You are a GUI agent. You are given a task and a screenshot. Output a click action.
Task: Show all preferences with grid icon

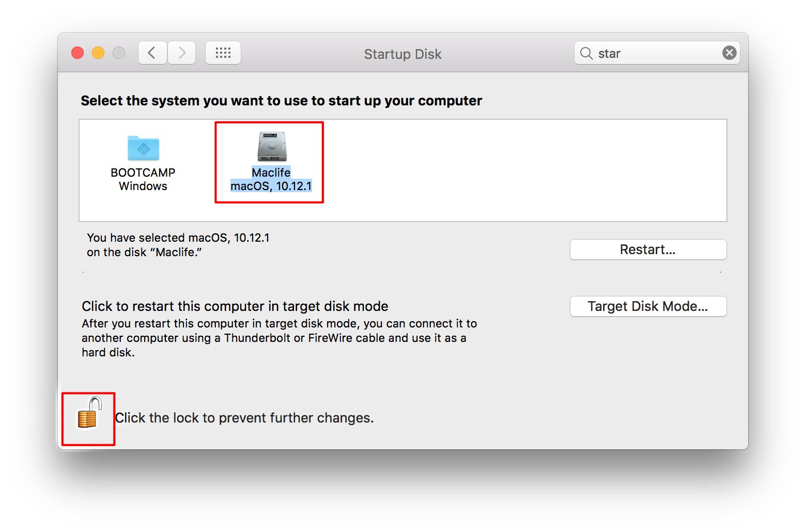[223, 53]
